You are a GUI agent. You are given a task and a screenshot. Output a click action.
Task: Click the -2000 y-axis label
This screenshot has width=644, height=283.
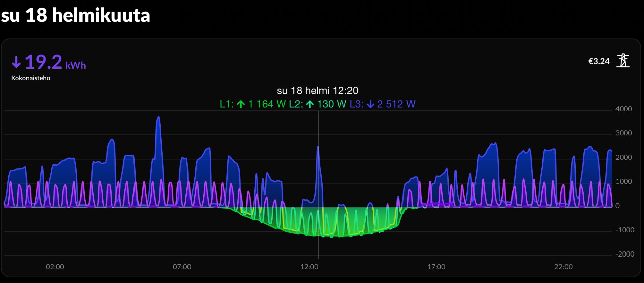625,254
